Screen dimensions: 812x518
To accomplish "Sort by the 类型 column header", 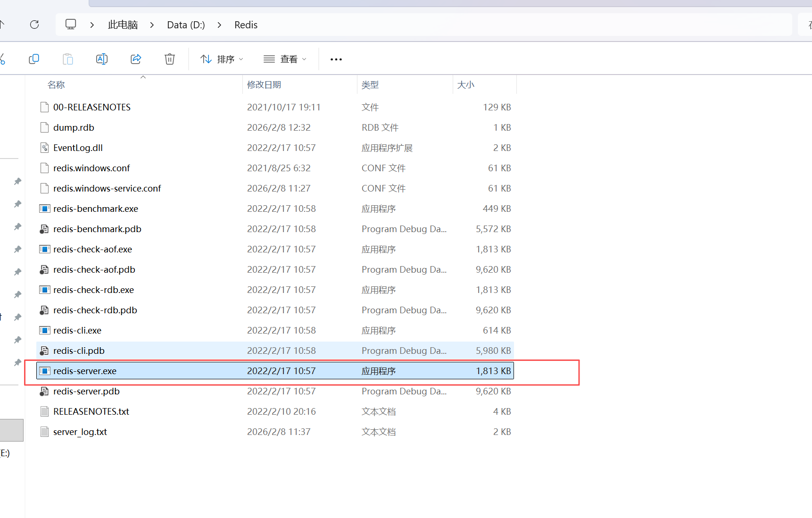I will click(370, 85).
